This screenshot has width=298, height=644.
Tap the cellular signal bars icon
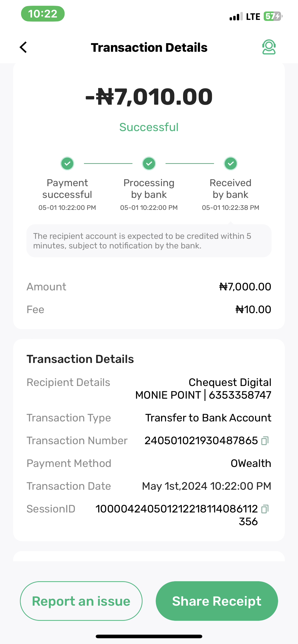coord(236,17)
